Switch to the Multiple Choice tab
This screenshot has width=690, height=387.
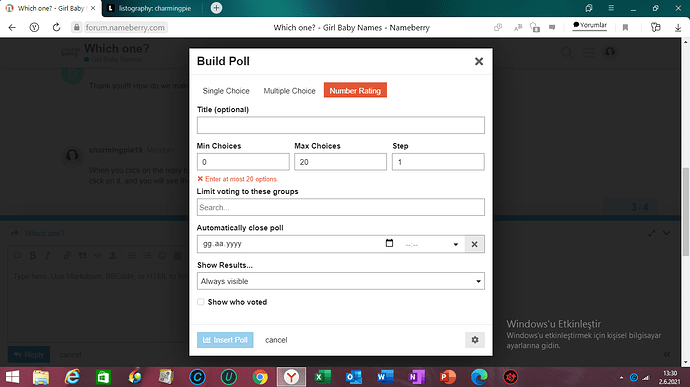click(289, 91)
